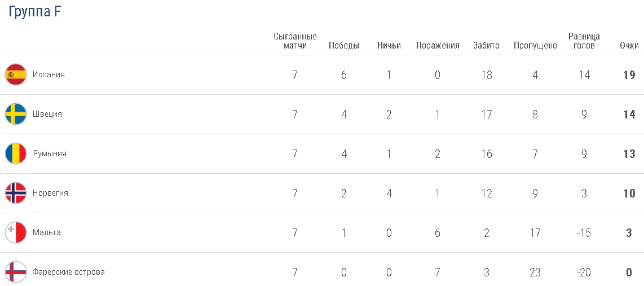Open the Румыния team link
This screenshot has height=286, width=644.
click(50, 153)
